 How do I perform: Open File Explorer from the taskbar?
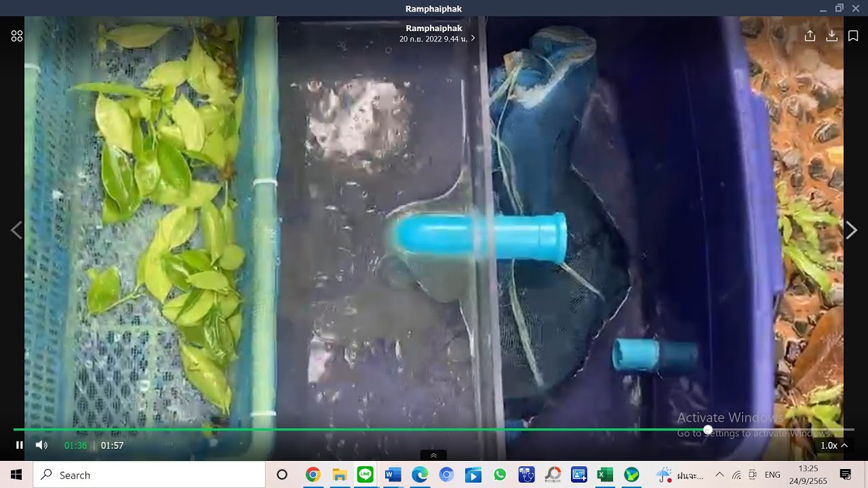[340, 474]
